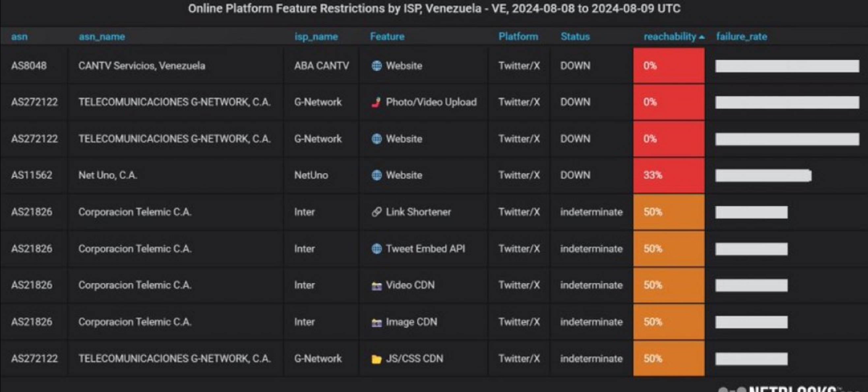Image resolution: width=868 pixels, height=392 pixels.
Task: Click the Link Shortener chain icon
Action: click(376, 212)
